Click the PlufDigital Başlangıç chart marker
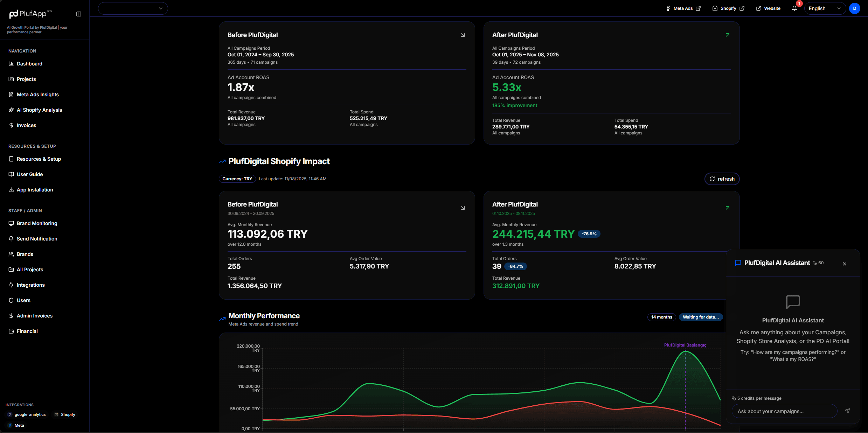 click(685, 345)
